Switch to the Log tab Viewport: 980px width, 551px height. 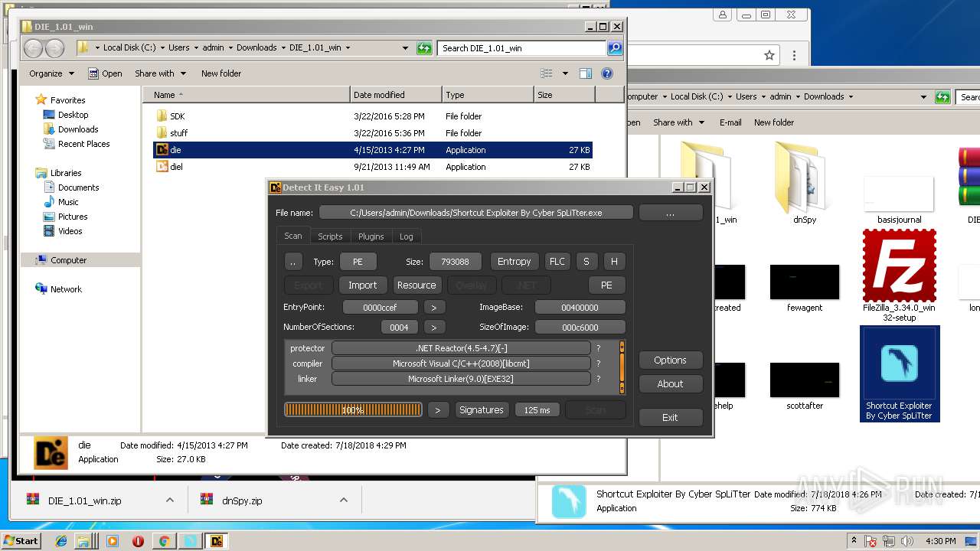click(407, 236)
